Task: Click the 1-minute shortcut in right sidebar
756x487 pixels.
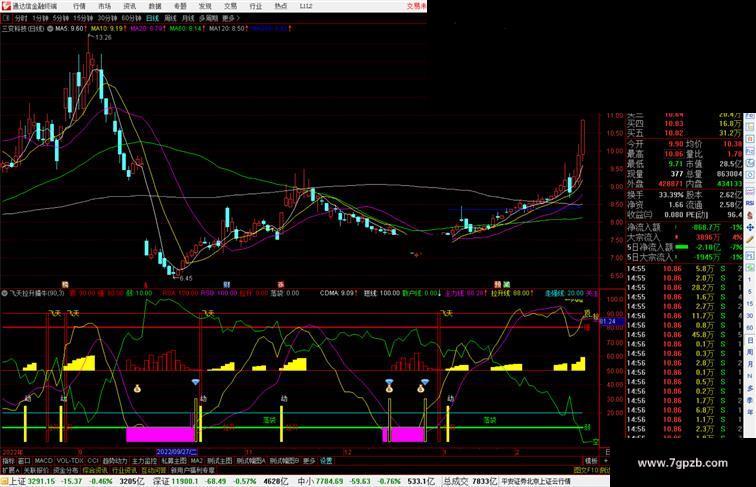Action: pyautogui.click(x=750, y=279)
